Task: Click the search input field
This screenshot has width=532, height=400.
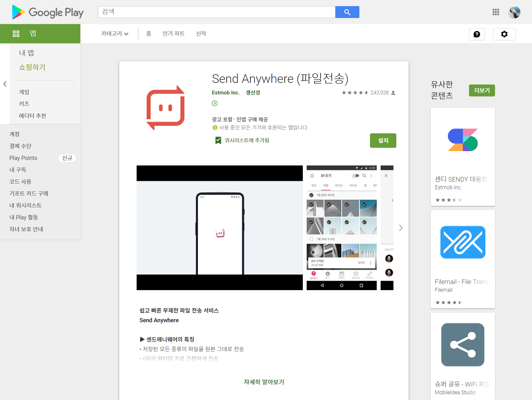Action: click(217, 12)
